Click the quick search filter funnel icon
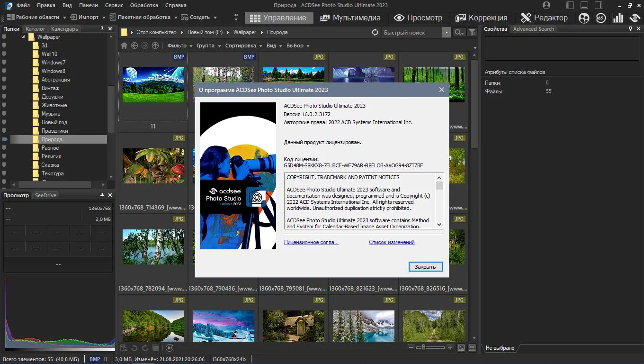This screenshot has height=364, width=644. (x=472, y=32)
